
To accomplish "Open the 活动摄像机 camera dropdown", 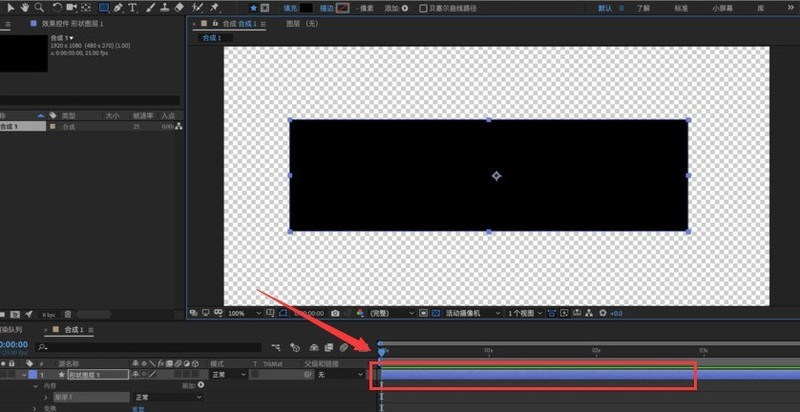I will 473,313.
